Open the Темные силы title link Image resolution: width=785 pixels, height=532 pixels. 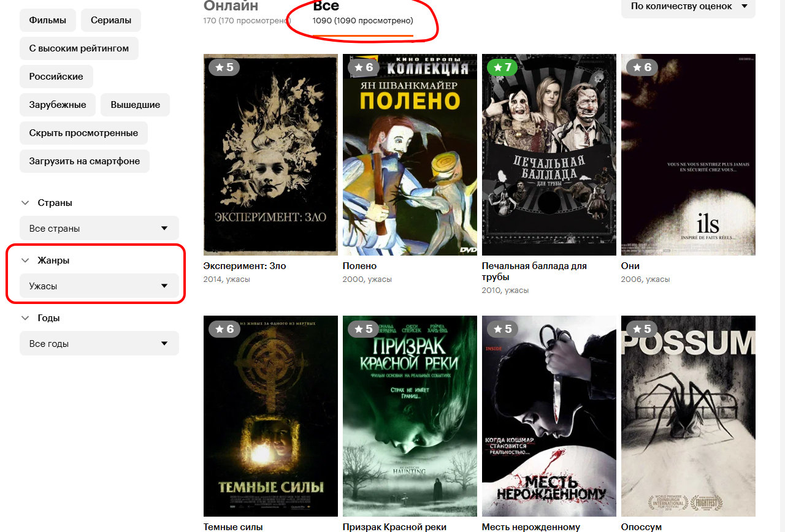click(x=233, y=527)
